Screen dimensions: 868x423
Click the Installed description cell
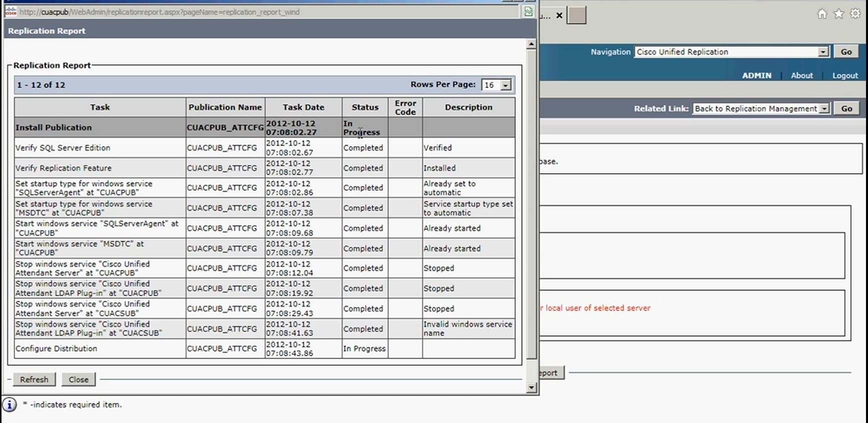468,168
